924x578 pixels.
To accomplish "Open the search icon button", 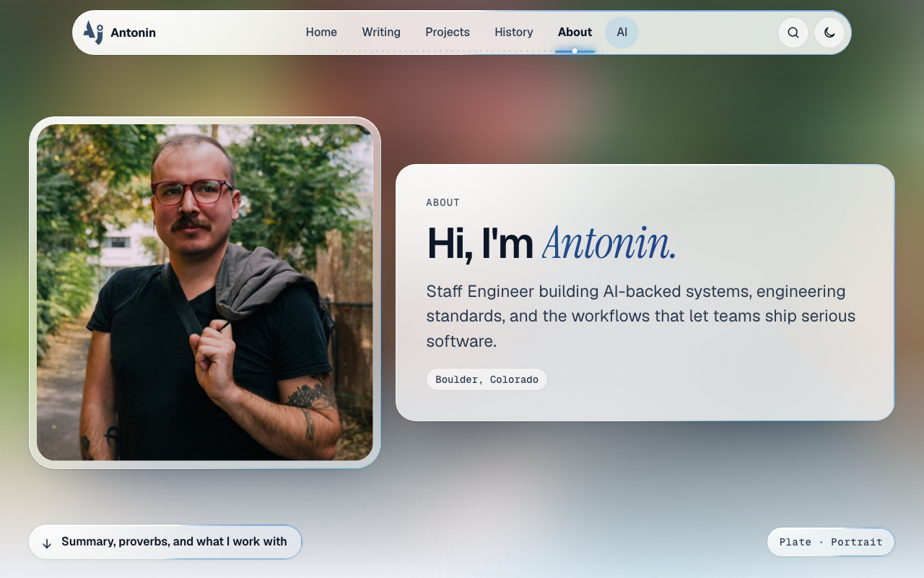I will tap(793, 33).
